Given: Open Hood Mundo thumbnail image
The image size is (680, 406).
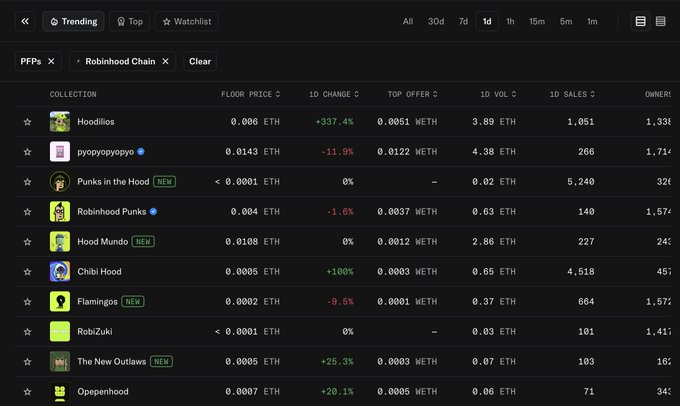Looking at the screenshot, I should 60,241.
